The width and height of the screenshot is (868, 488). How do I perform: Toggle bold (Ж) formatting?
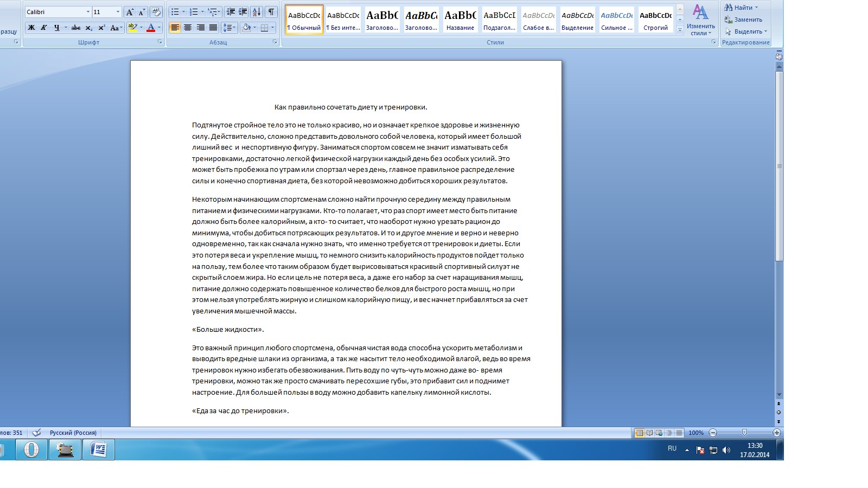(31, 28)
